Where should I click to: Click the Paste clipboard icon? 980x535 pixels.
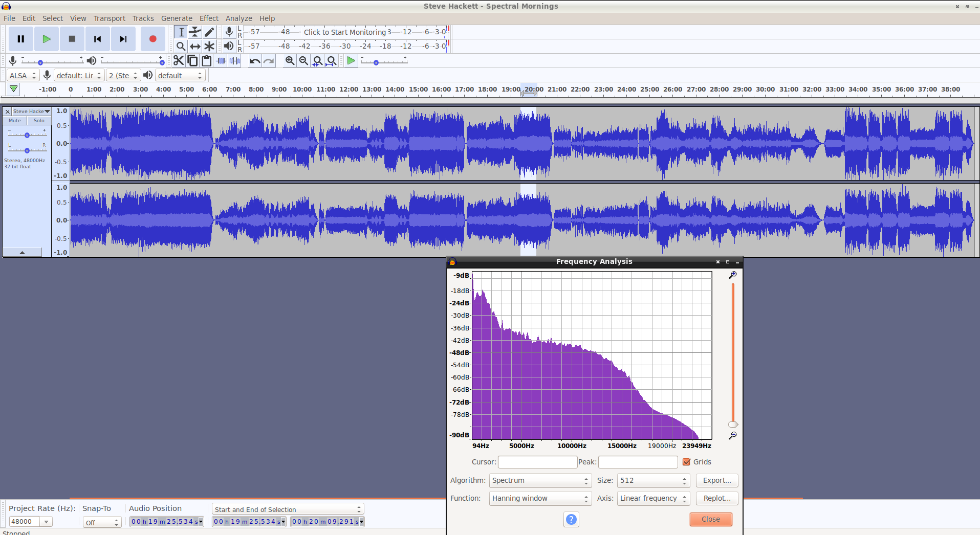[x=207, y=61]
